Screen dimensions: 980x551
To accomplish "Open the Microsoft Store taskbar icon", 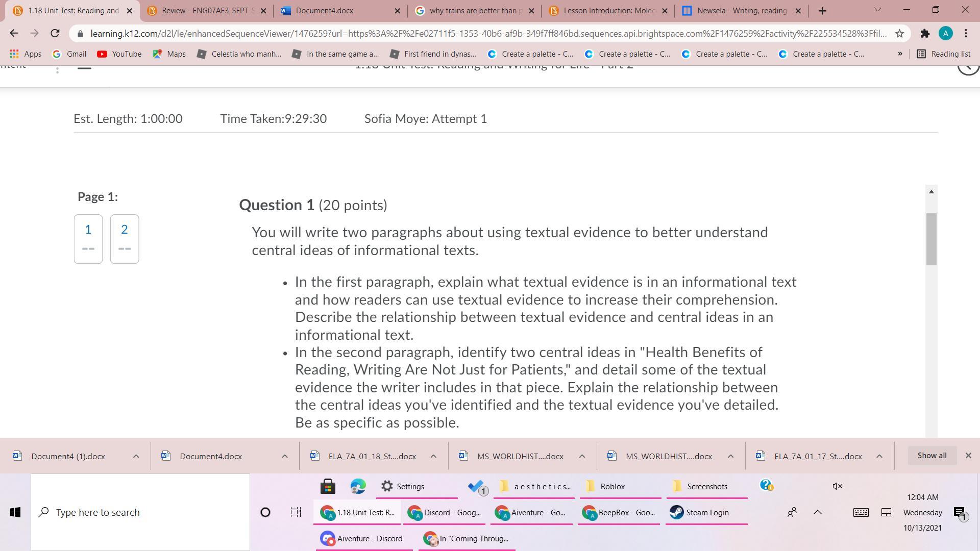I will point(328,486).
